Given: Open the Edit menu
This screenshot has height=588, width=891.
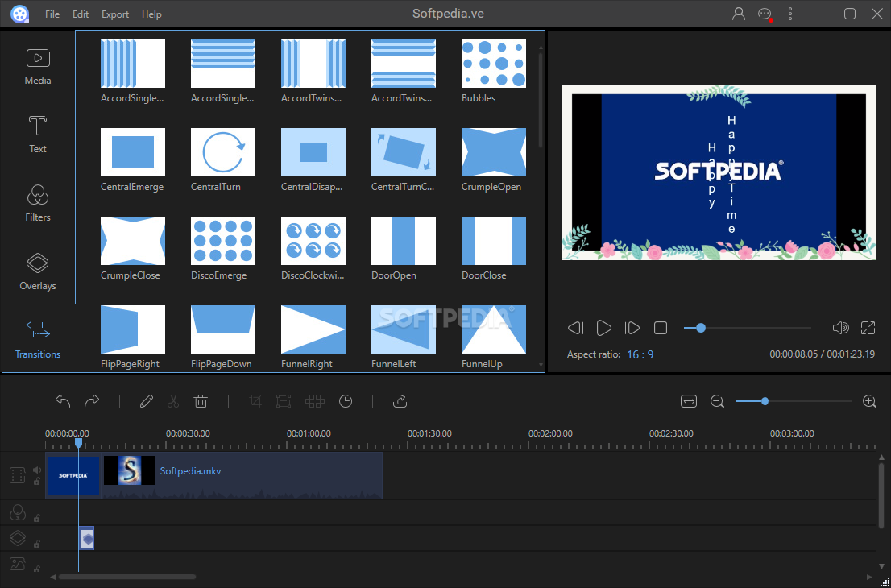Looking at the screenshot, I should pos(81,14).
